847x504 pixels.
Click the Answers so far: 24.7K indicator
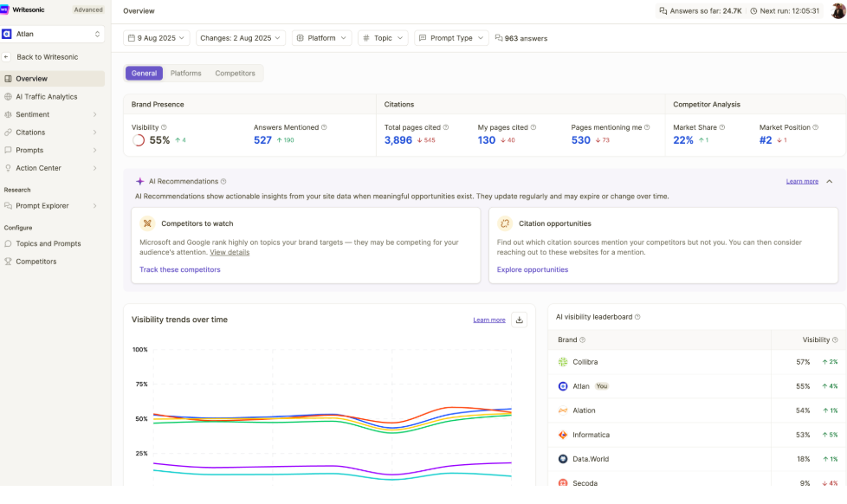(x=701, y=10)
